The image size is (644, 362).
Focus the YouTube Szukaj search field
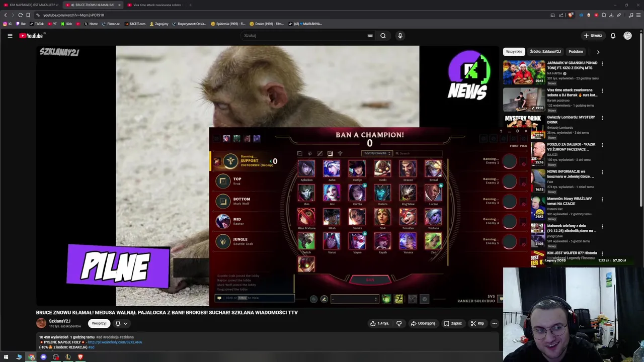(x=303, y=36)
